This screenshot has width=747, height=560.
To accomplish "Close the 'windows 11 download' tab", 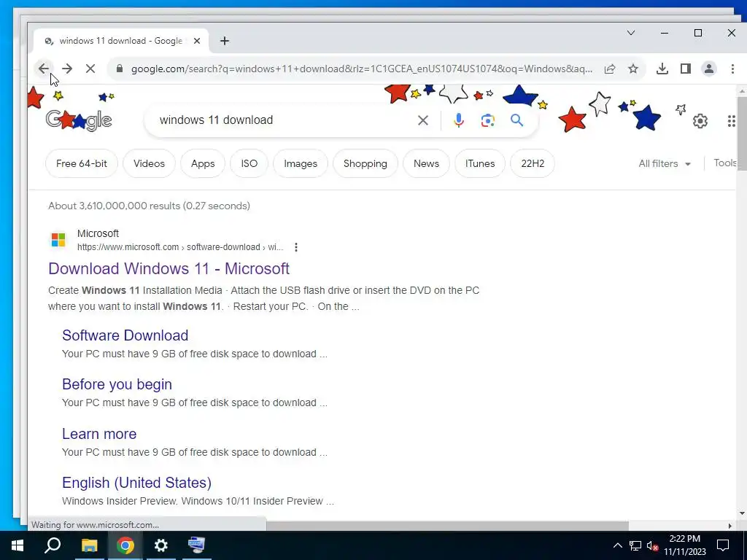I will [x=197, y=41].
